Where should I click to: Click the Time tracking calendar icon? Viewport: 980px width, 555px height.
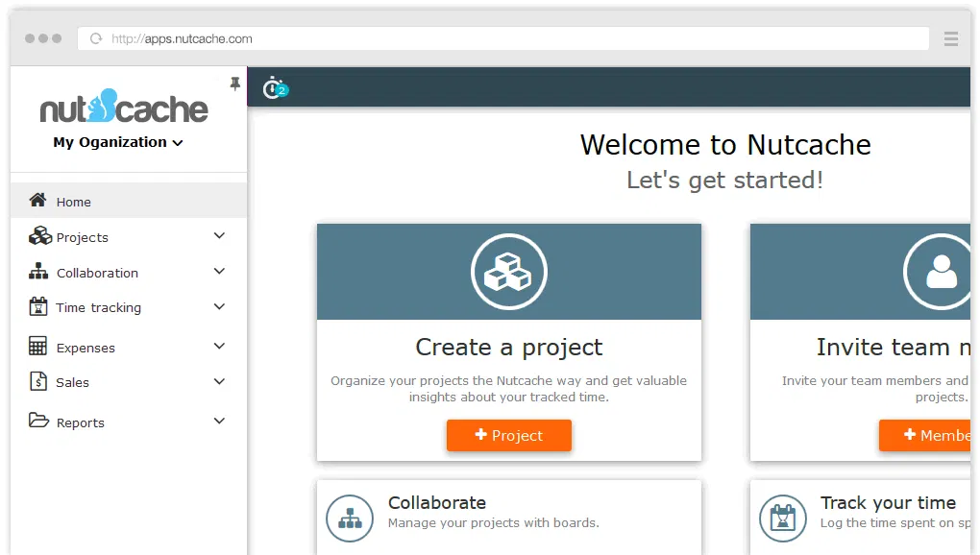tap(38, 306)
